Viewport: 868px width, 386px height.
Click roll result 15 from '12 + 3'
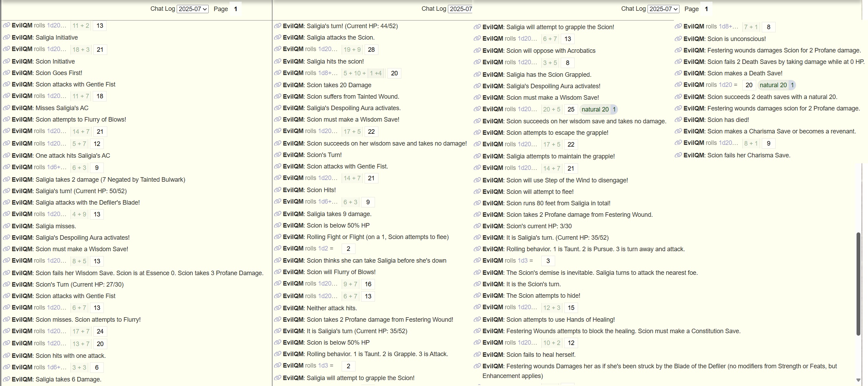click(x=571, y=308)
